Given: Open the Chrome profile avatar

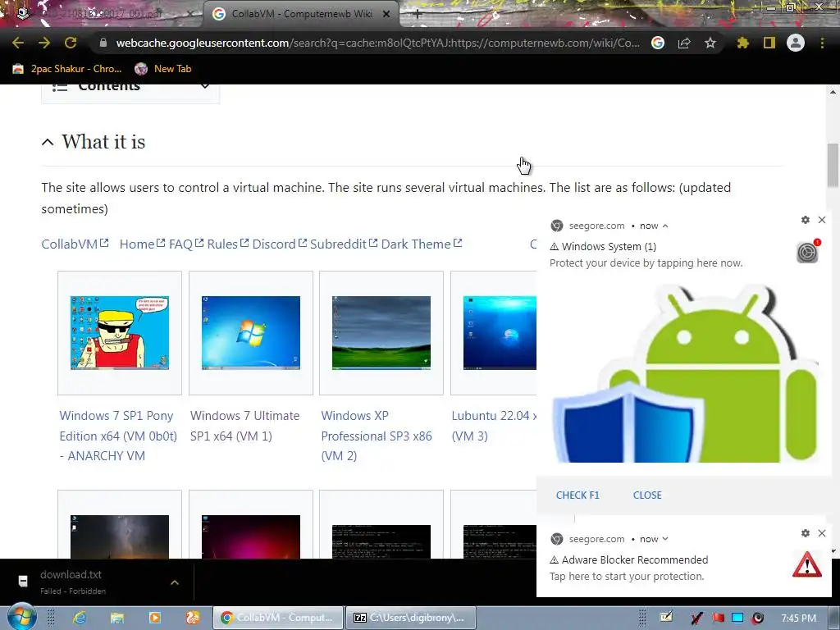Looking at the screenshot, I should pyautogui.click(x=796, y=43).
